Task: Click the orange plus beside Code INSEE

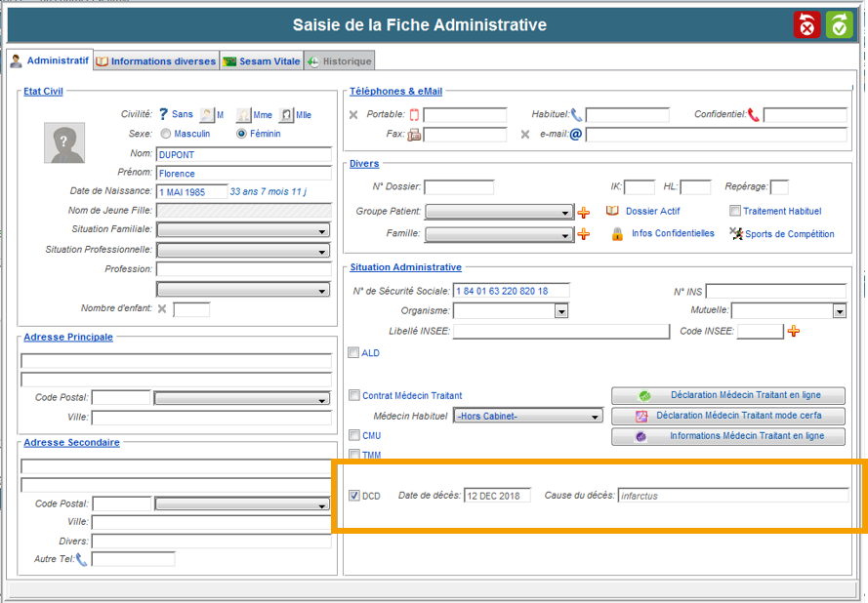Action: pos(794,332)
